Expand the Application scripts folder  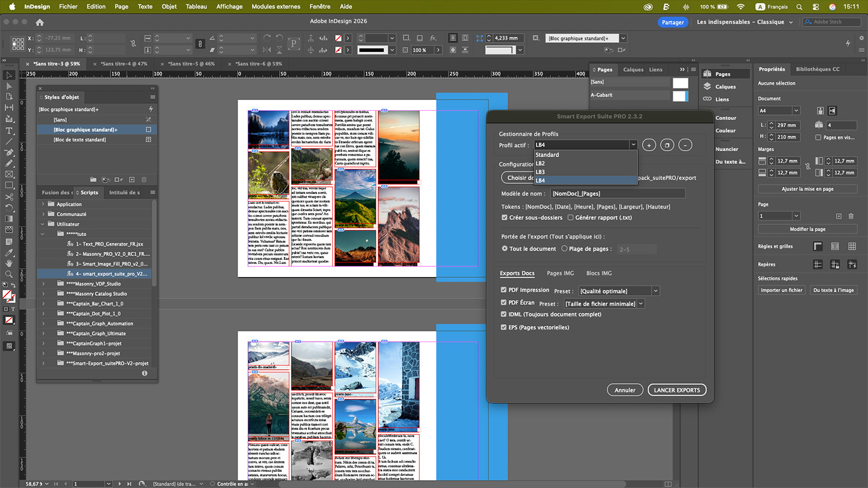tap(43, 204)
